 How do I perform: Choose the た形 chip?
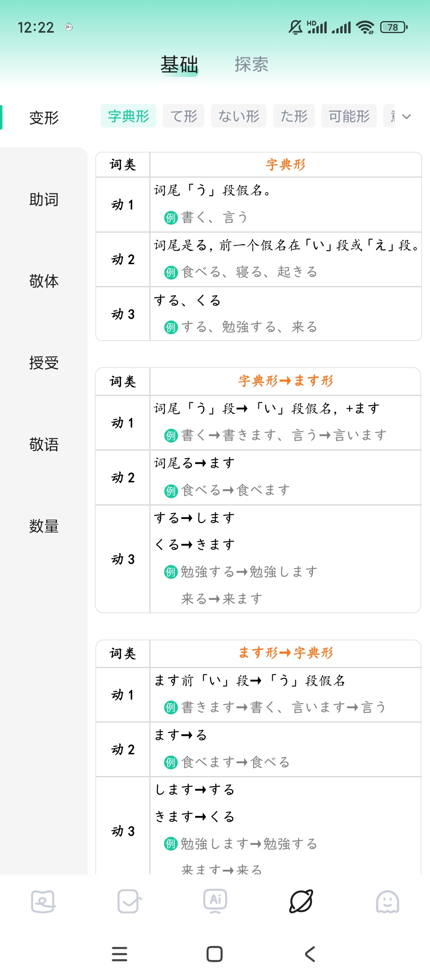click(x=294, y=116)
